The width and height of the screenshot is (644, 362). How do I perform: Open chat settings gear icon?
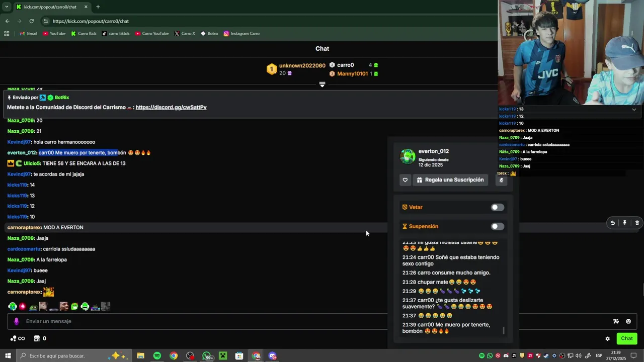point(607,339)
